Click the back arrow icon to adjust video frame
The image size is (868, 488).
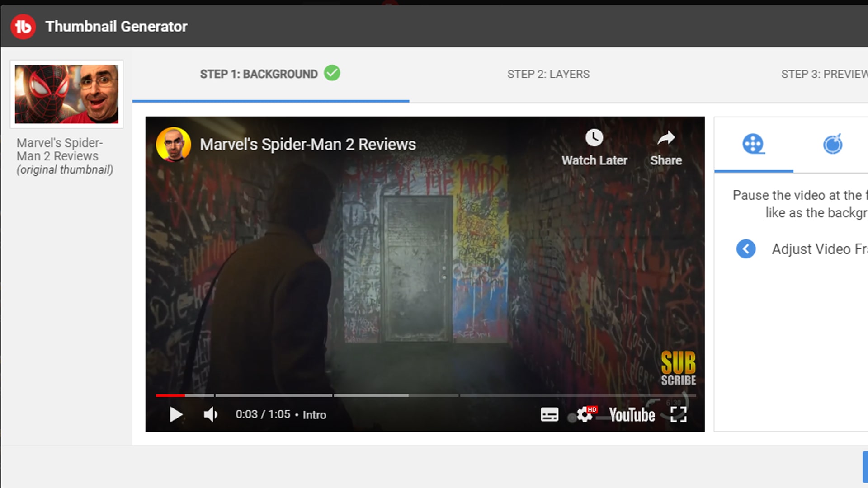click(745, 249)
